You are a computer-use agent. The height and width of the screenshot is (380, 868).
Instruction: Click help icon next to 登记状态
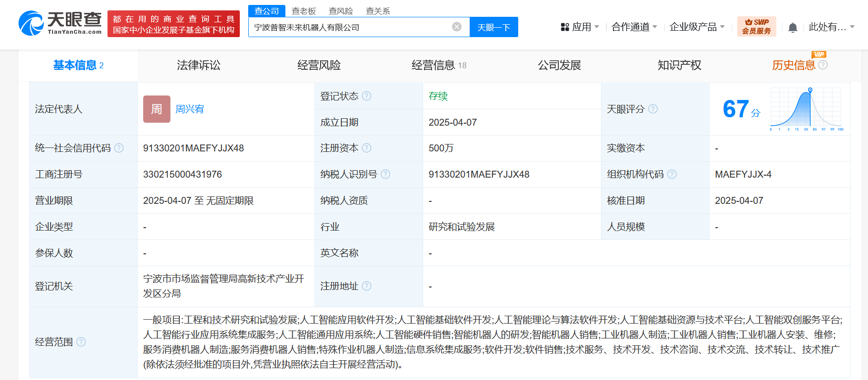367,96
